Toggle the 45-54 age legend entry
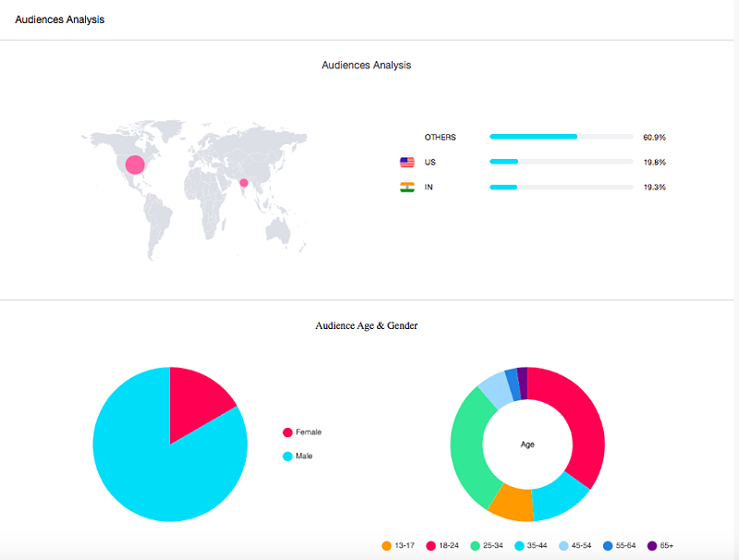 click(x=575, y=546)
